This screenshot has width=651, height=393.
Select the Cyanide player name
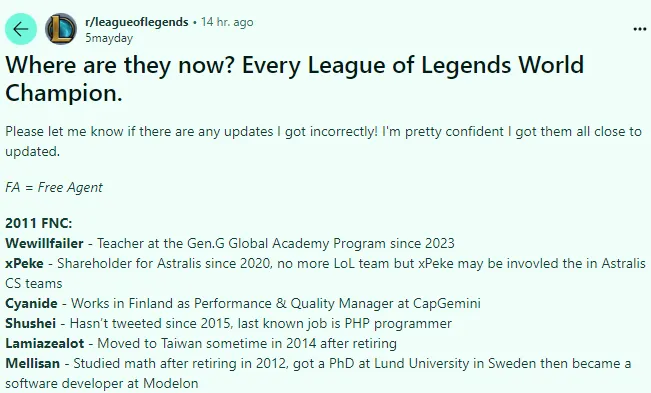click(x=31, y=303)
